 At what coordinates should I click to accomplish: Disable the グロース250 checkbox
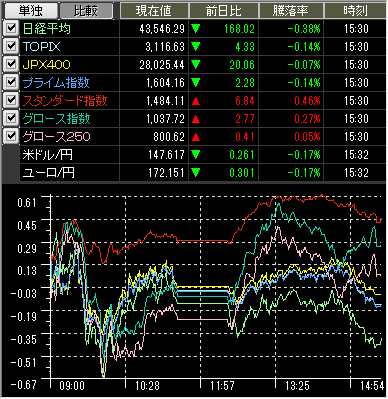point(11,137)
